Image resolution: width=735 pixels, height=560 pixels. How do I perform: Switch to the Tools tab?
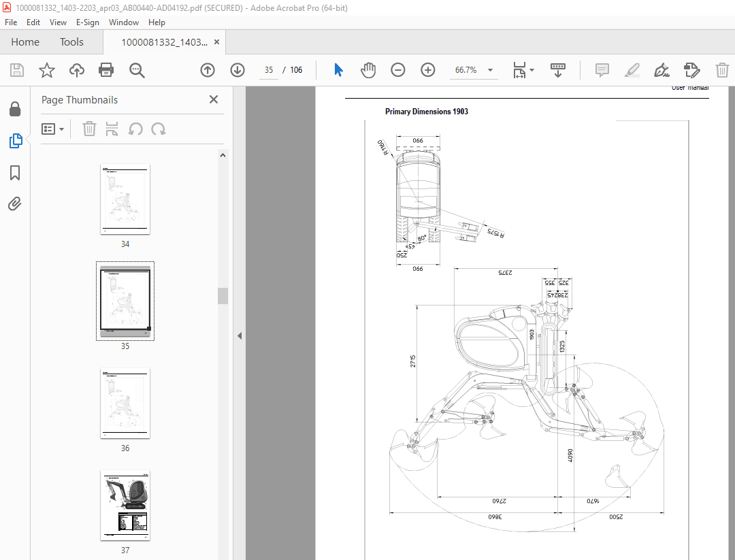point(71,42)
